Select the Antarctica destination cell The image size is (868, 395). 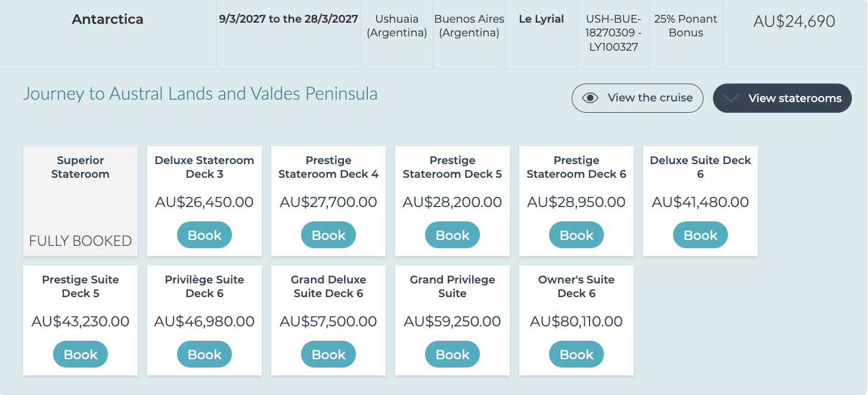click(107, 20)
